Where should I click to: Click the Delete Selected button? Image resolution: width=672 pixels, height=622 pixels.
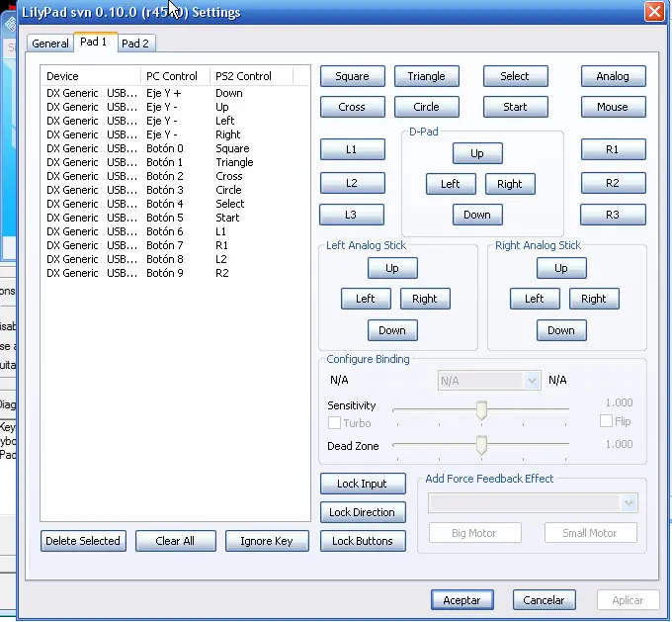[x=83, y=541]
